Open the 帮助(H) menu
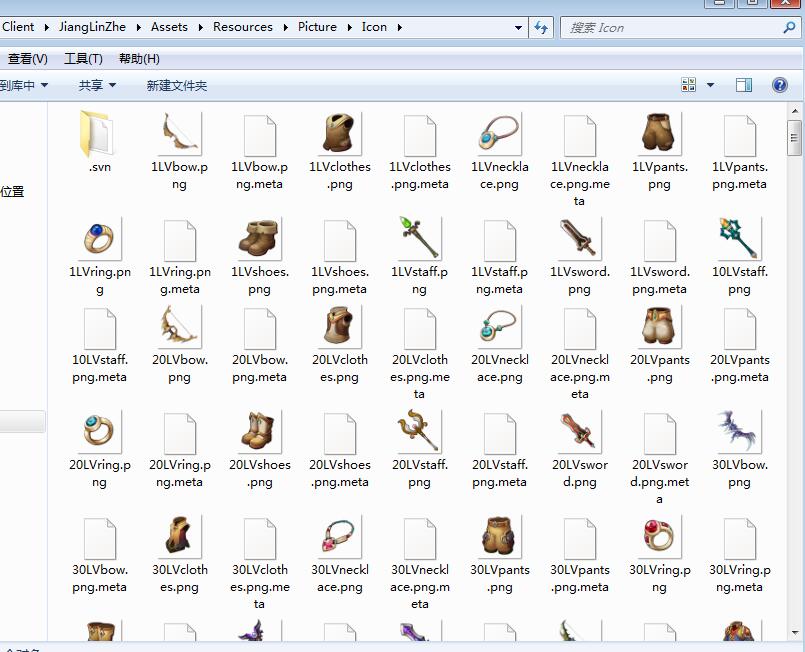 [139, 59]
